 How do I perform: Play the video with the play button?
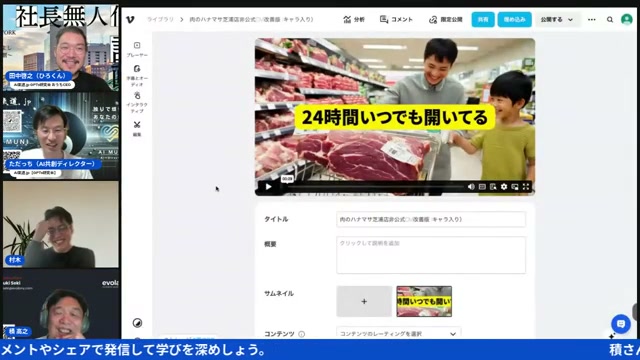click(269, 187)
